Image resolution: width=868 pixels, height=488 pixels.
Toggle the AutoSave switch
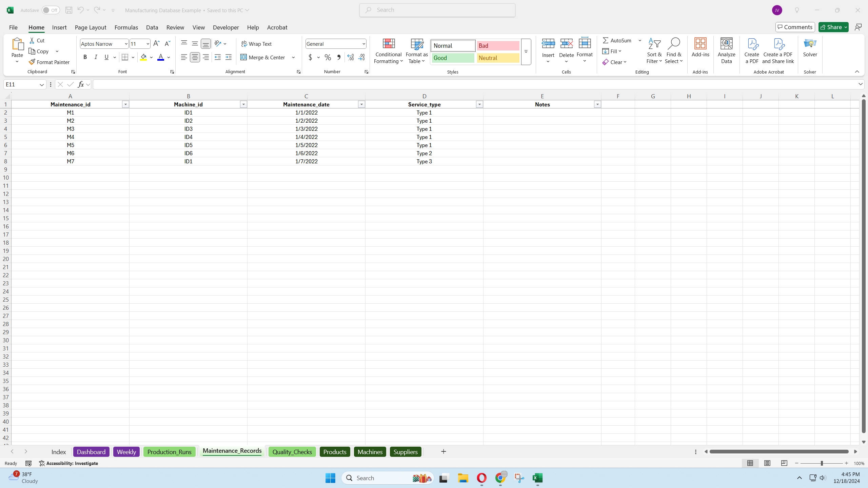coord(51,10)
